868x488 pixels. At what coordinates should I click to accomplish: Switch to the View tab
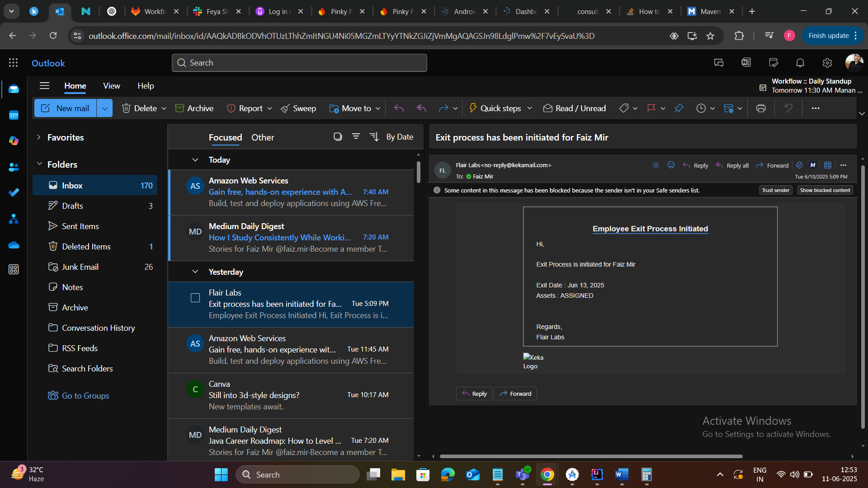(x=111, y=86)
